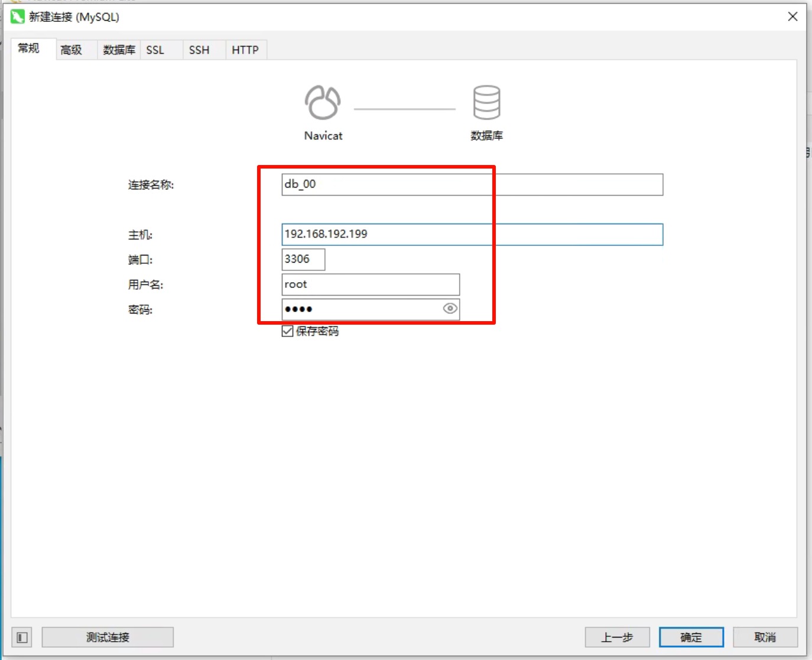This screenshot has height=660, width=812.
Task: Focus the 连接名称 field containing db_00
Action: pyautogui.click(x=472, y=185)
